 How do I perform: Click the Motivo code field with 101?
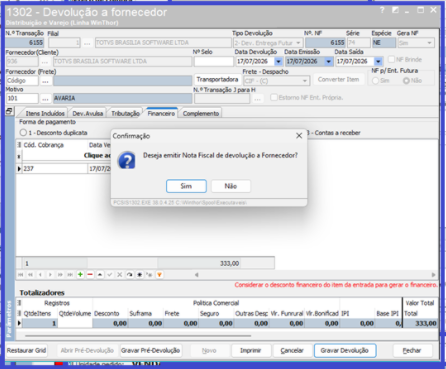point(22,98)
